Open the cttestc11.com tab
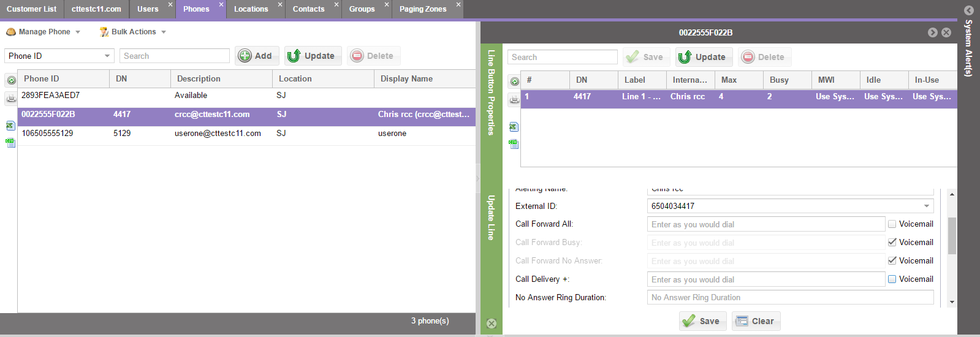The height and width of the screenshot is (337, 980). click(x=96, y=9)
